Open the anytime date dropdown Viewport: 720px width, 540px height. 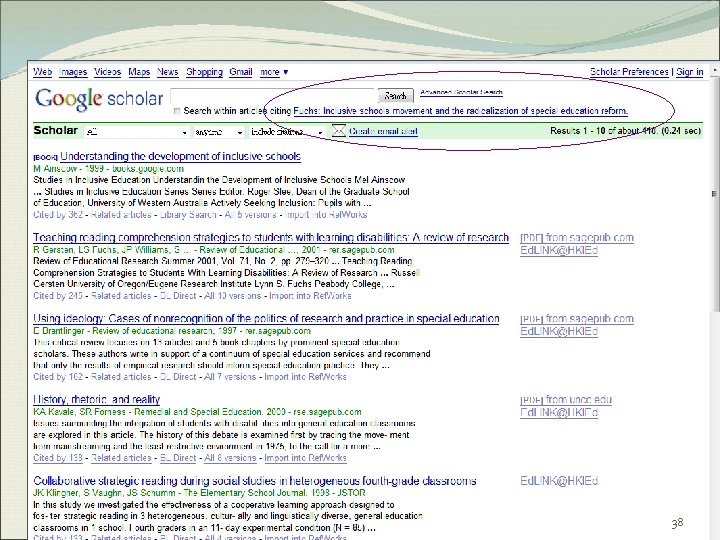(x=219, y=132)
